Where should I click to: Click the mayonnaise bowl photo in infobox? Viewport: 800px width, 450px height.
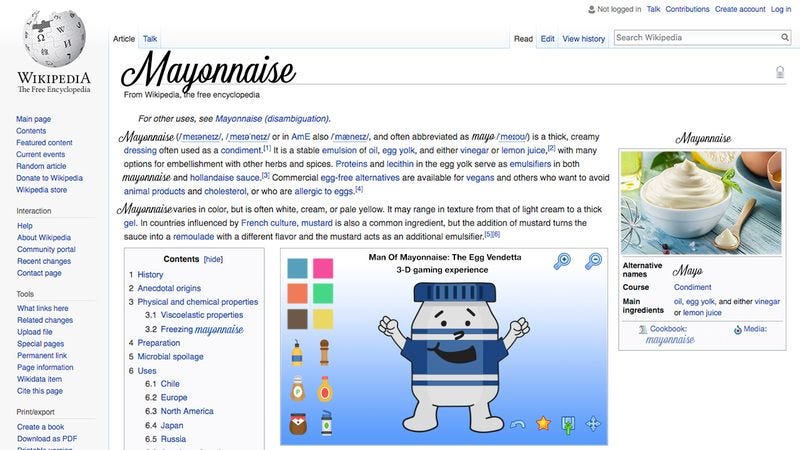(701, 203)
